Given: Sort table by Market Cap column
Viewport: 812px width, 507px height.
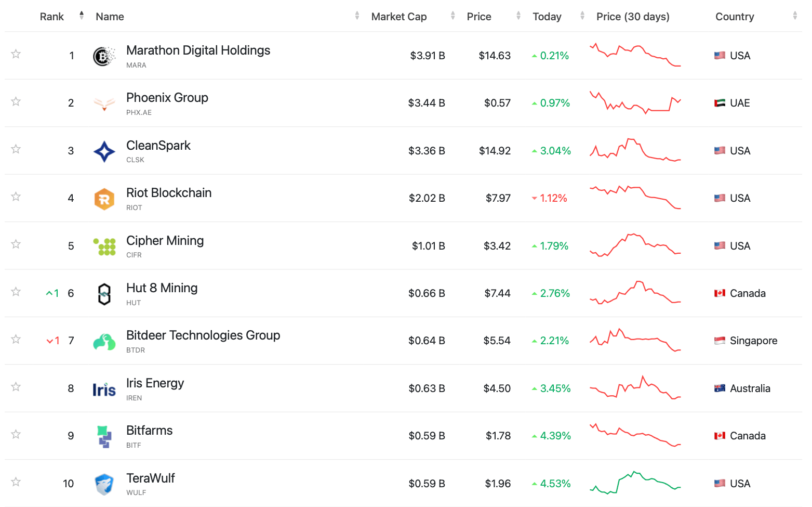Looking at the screenshot, I should pyautogui.click(x=399, y=17).
